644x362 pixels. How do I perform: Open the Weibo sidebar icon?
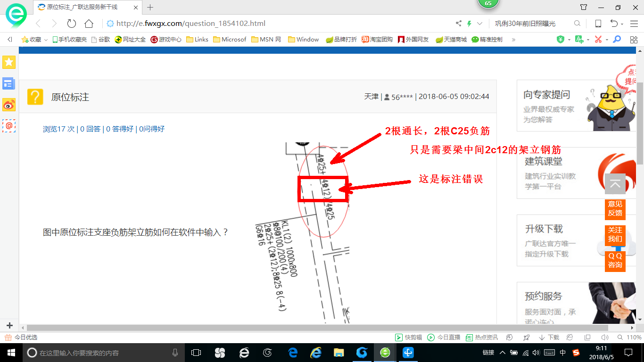pos(9,105)
